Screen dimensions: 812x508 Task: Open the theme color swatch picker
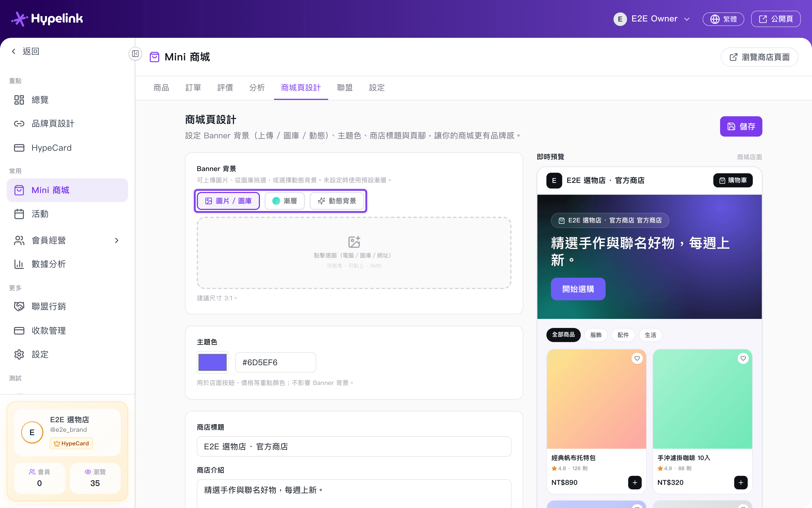213,363
